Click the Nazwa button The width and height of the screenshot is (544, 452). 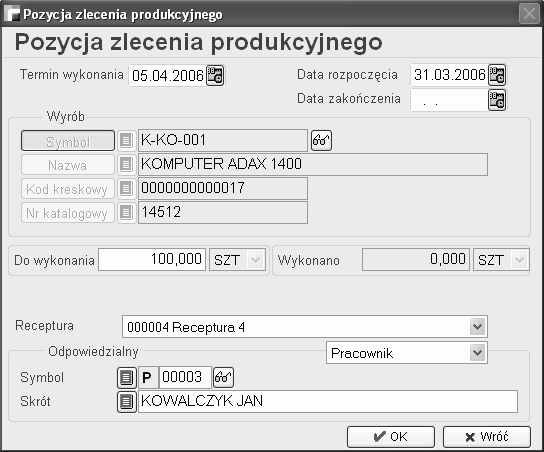coord(68,165)
